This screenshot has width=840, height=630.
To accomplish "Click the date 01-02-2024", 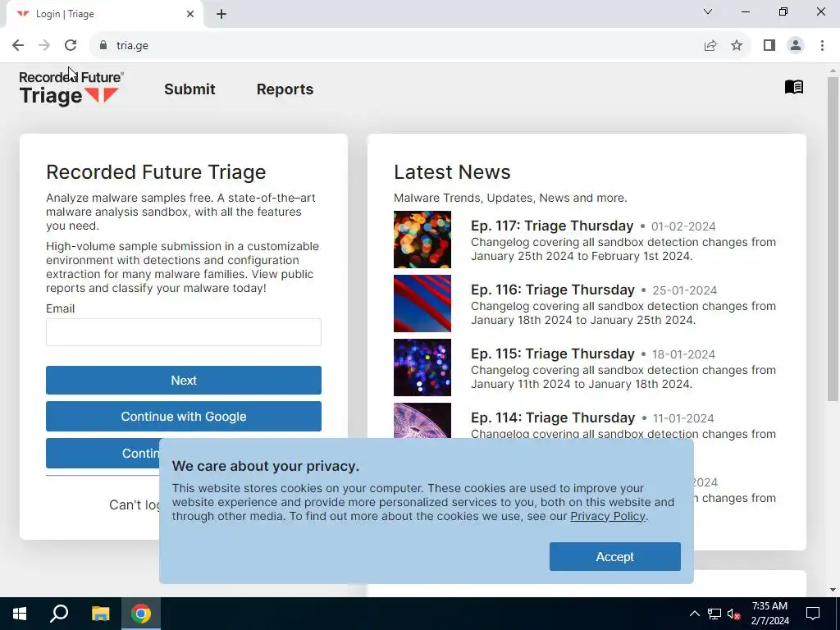I will pyautogui.click(x=683, y=226).
